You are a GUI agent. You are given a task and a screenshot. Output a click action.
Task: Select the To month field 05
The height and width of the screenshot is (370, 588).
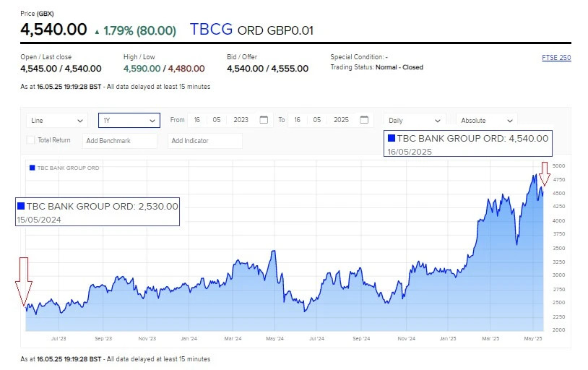[317, 120]
